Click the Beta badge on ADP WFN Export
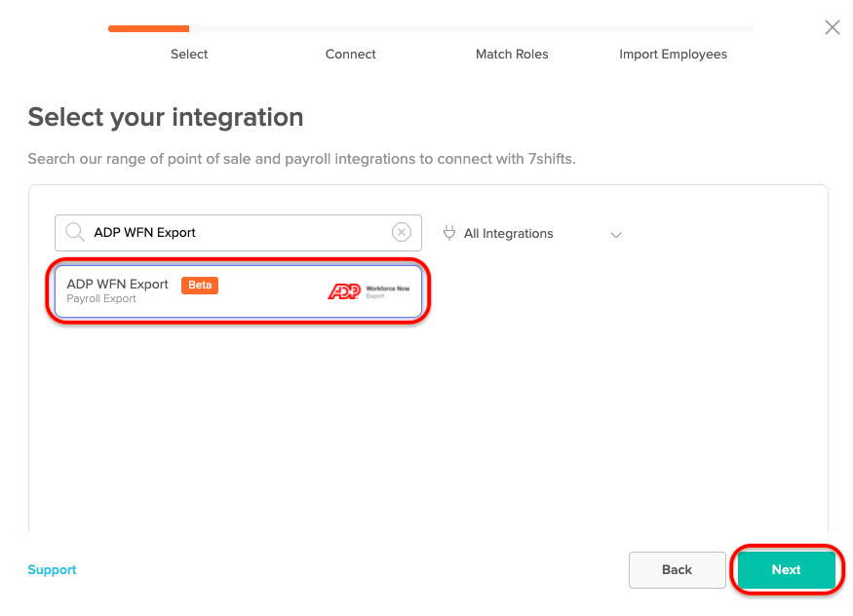The height and width of the screenshot is (616, 853). pyautogui.click(x=199, y=285)
